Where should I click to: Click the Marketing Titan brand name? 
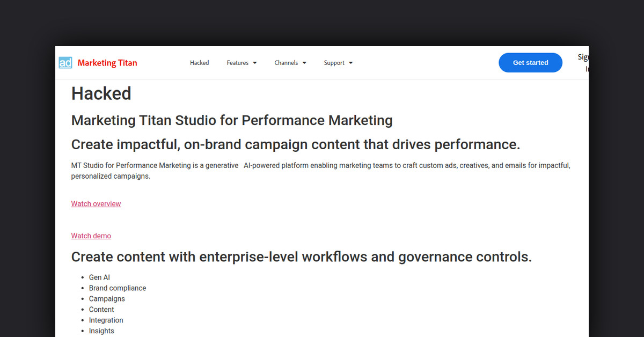pyautogui.click(x=107, y=63)
